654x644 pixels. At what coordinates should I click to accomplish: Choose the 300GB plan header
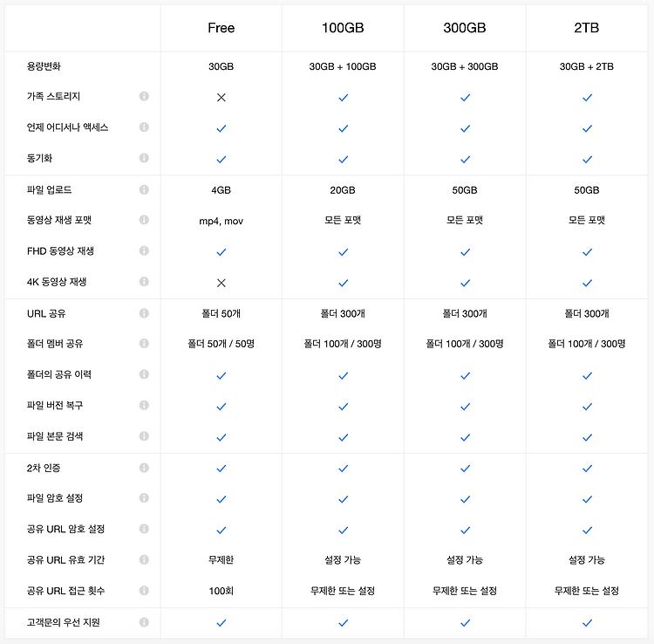coord(465,28)
